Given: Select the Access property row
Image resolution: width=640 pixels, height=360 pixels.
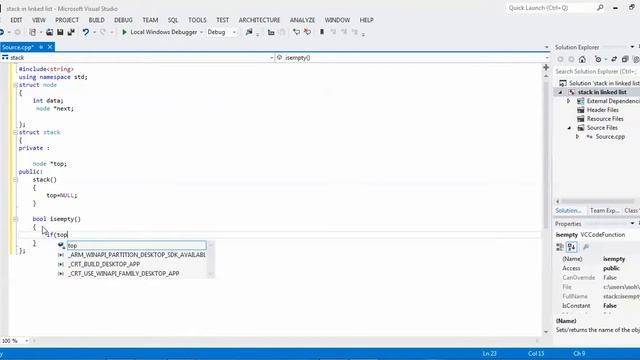Looking at the screenshot, I should coord(598,269).
